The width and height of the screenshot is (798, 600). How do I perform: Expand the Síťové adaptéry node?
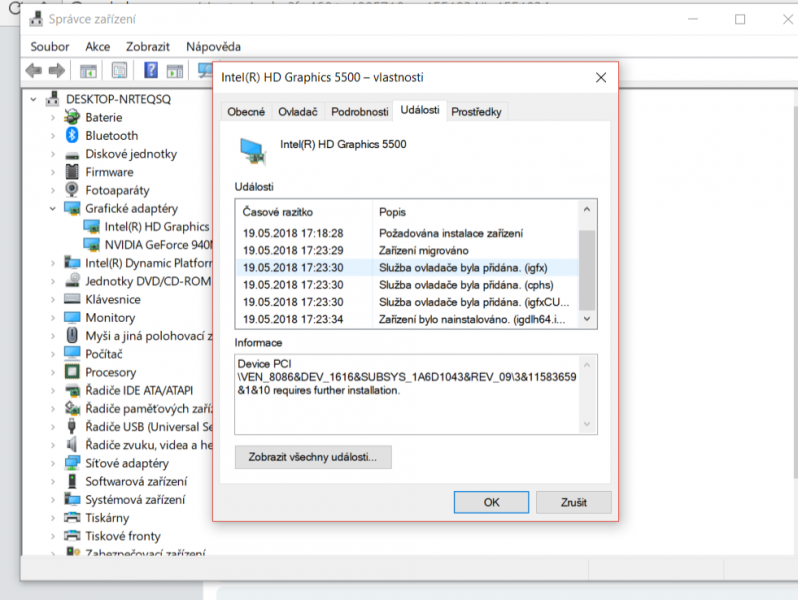pyautogui.click(x=52, y=463)
